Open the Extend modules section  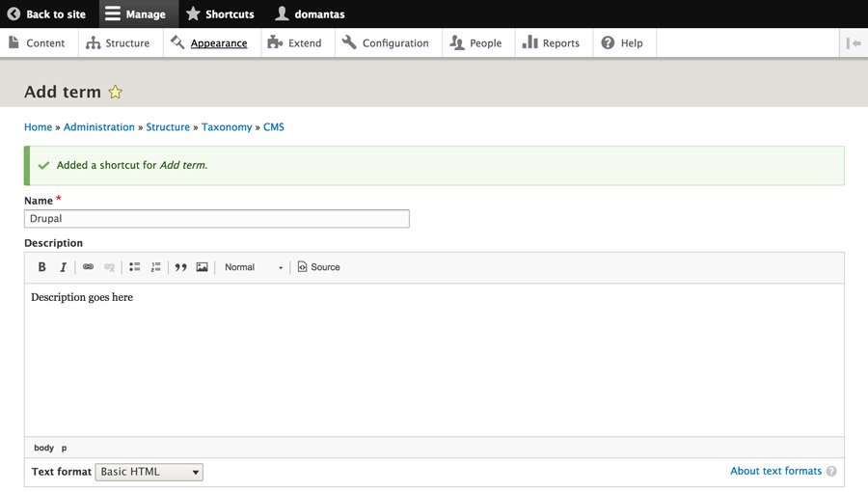(x=295, y=43)
